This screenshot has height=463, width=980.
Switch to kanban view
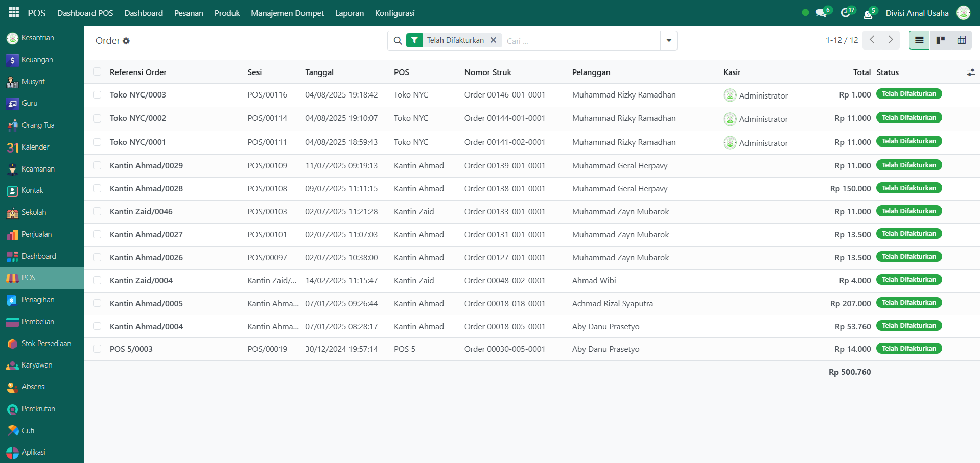click(940, 40)
